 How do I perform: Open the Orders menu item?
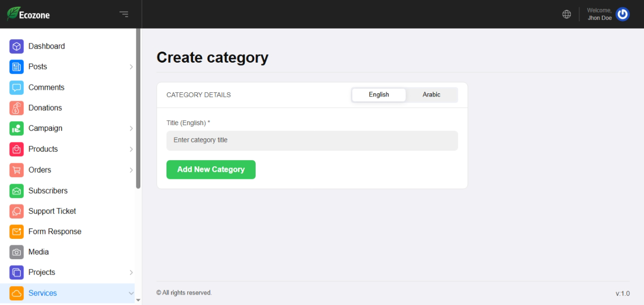[40, 170]
